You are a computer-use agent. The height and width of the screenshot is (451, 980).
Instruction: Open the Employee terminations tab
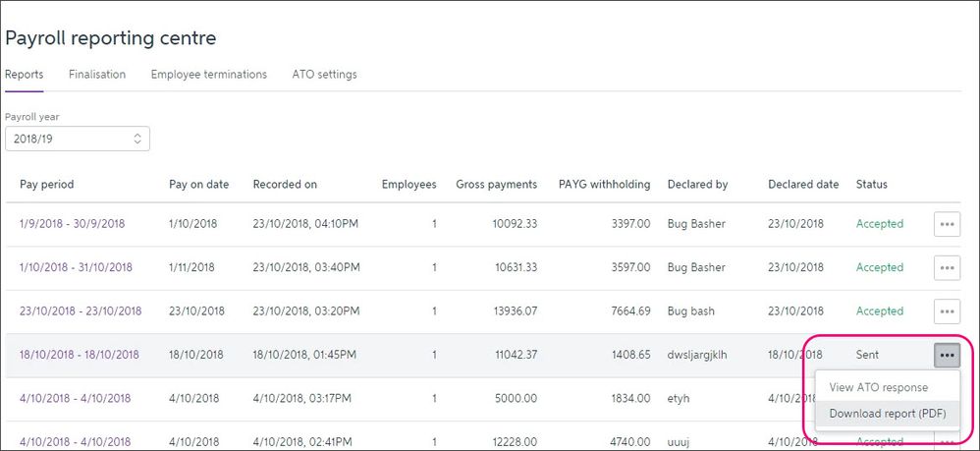pyautogui.click(x=208, y=75)
